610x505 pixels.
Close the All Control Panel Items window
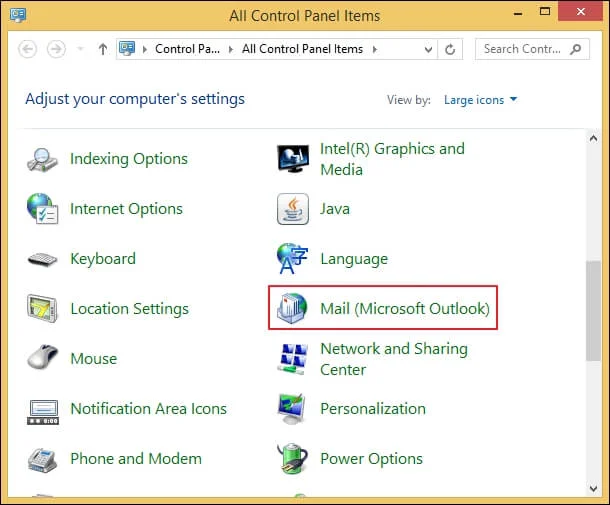[581, 12]
